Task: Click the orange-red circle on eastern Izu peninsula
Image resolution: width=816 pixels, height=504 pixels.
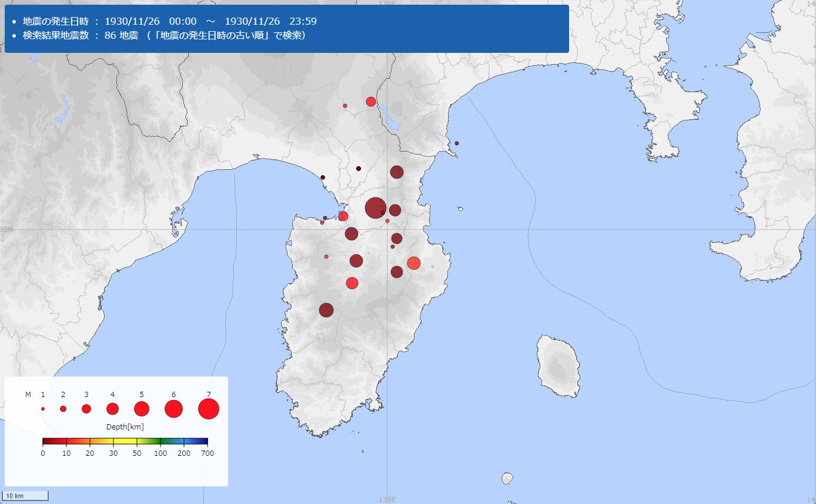Action: [414, 263]
